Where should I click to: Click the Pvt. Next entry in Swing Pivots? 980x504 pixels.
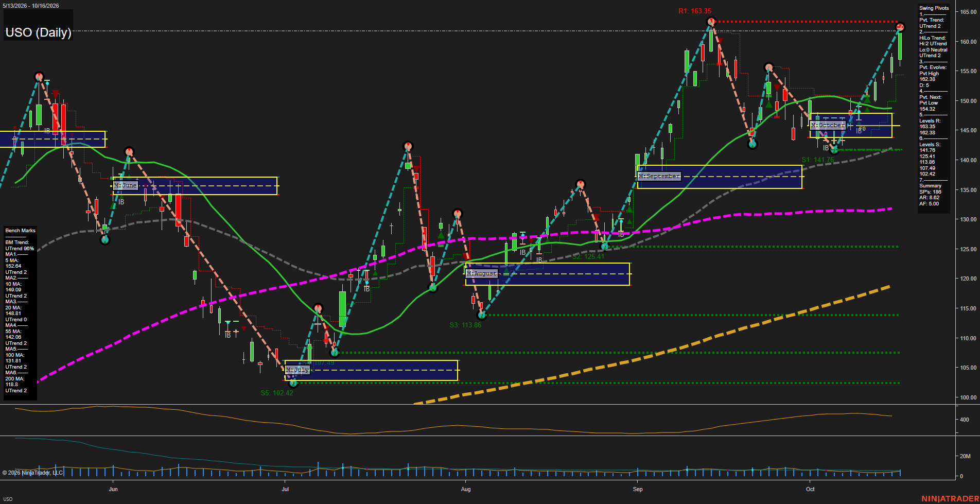point(930,103)
